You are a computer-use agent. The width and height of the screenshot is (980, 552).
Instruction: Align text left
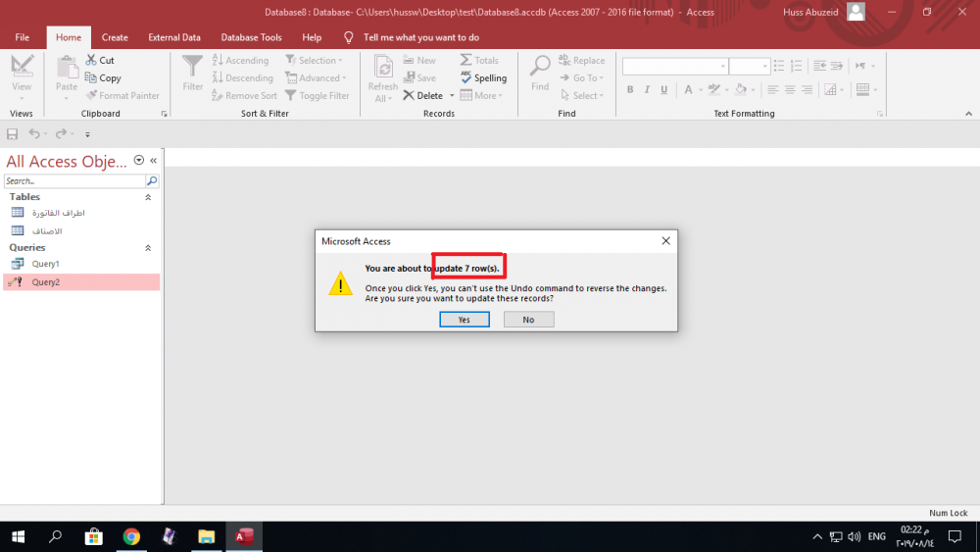[x=772, y=89]
